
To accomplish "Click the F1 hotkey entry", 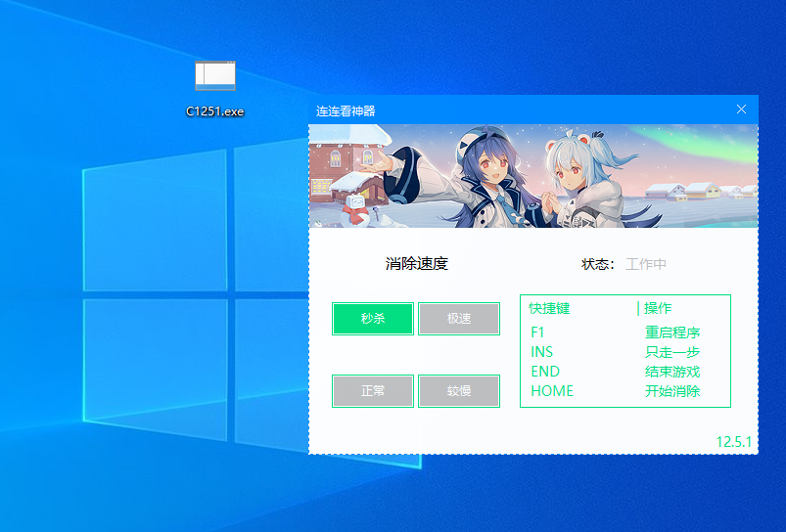I will pos(537,332).
